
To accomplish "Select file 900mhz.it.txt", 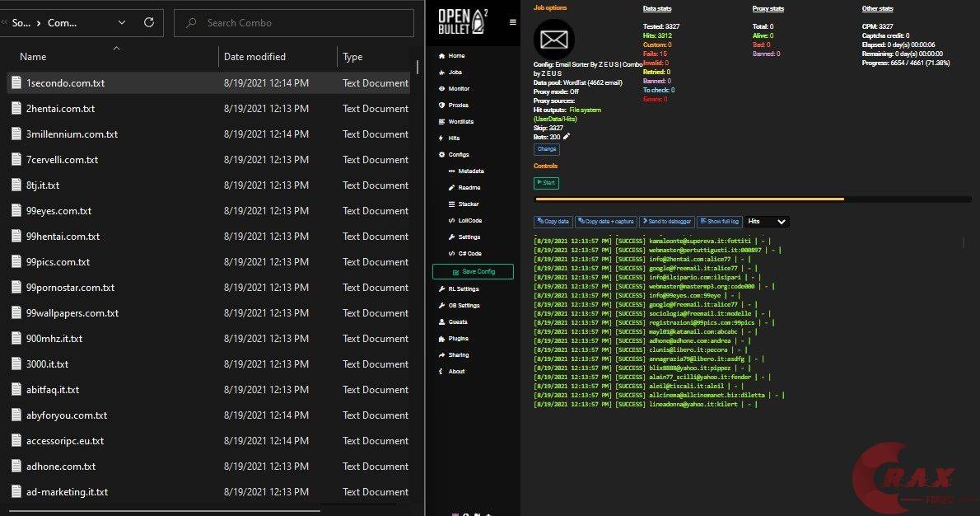I will (x=208, y=339).
